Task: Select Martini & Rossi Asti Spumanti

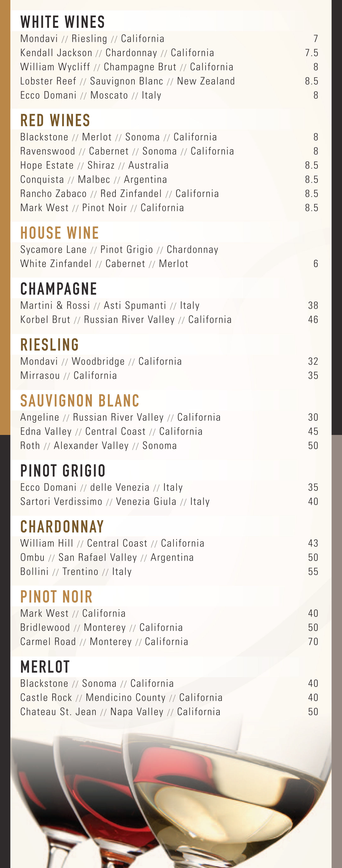Action: [110, 306]
